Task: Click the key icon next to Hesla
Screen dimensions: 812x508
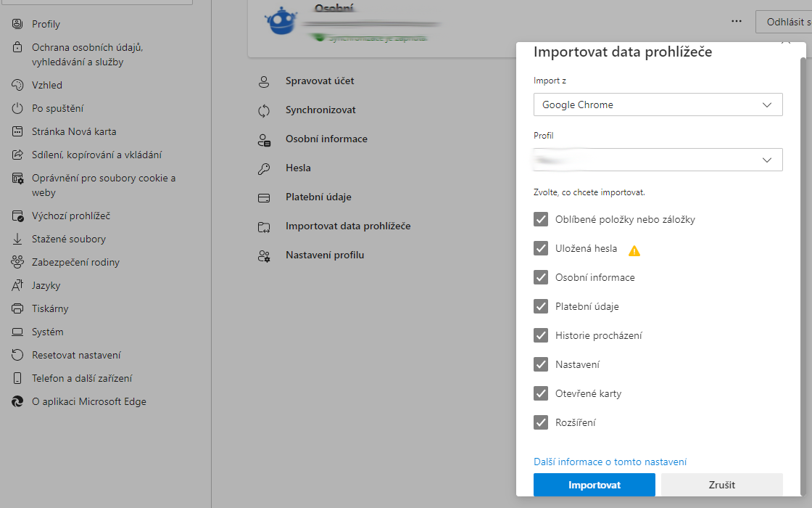Action: (x=264, y=168)
